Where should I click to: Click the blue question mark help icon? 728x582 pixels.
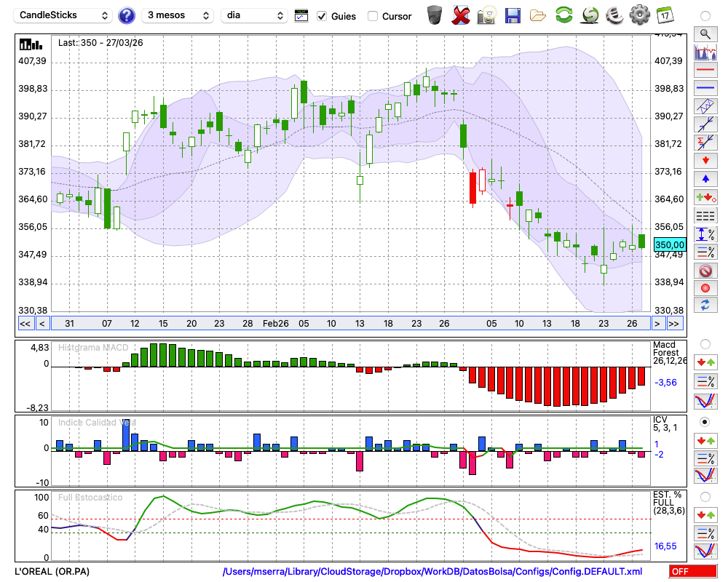click(127, 15)
